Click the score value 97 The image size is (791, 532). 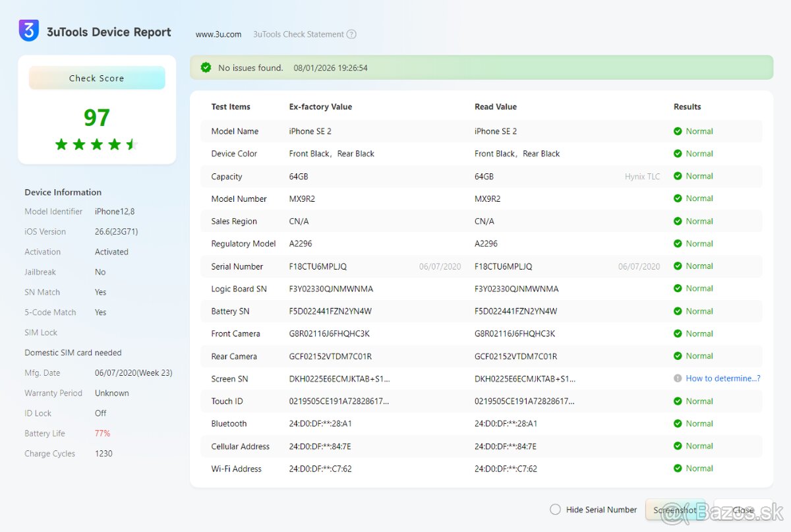click(96, 117)
